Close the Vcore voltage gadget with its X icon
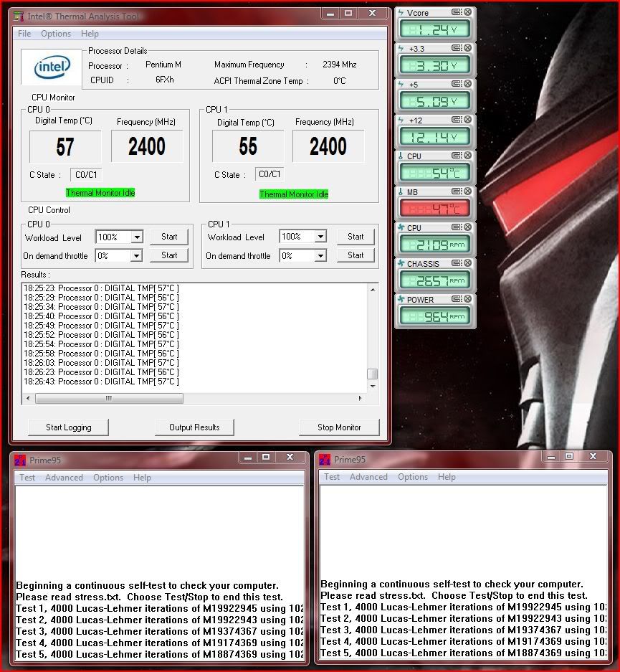Screen dimensions: 620x672 [x=467, y=12]
